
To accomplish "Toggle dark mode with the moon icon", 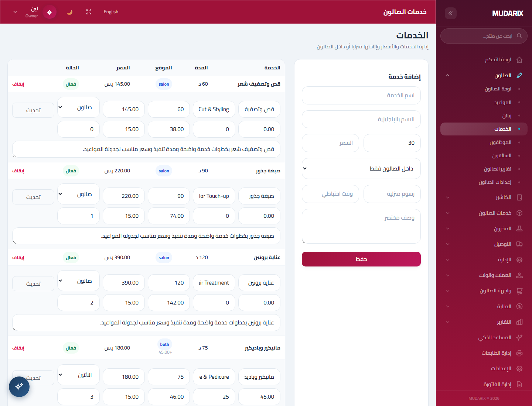I will [x=69, y=12].
